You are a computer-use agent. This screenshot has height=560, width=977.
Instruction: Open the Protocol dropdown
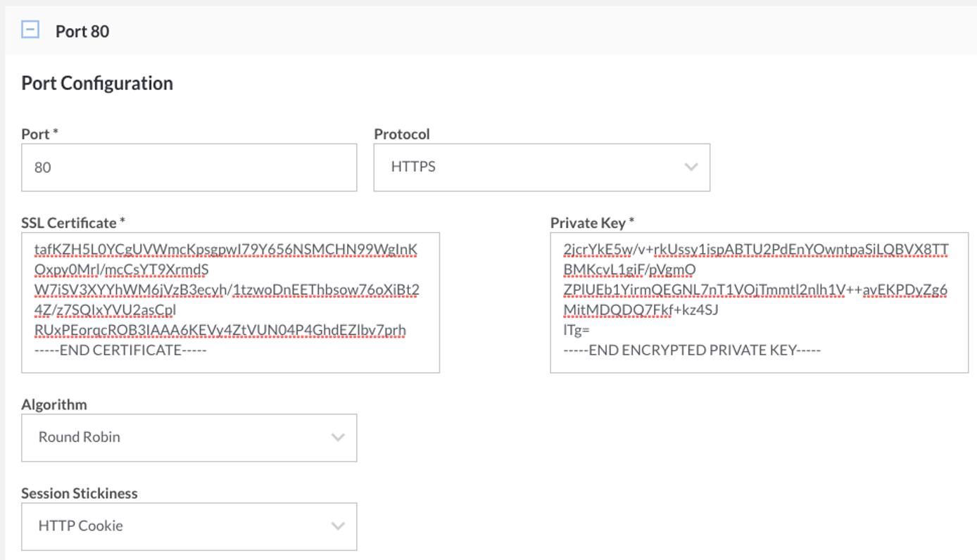click(542, 167)
